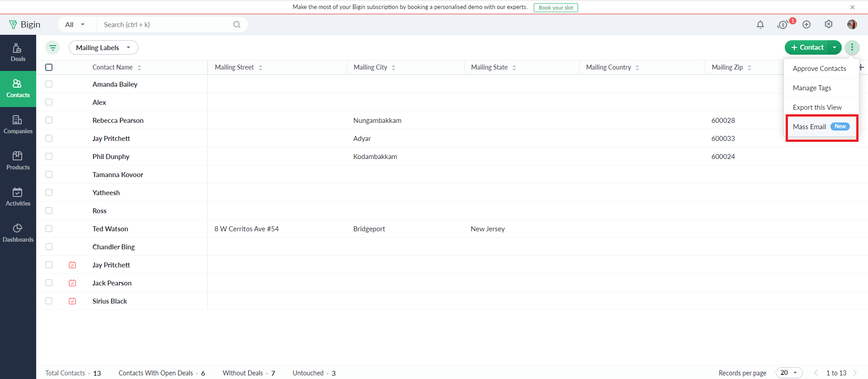Click the green filter icon
The width and height of the screenshot is (868, 379).
pyautogui.click(x=53, y=47)
